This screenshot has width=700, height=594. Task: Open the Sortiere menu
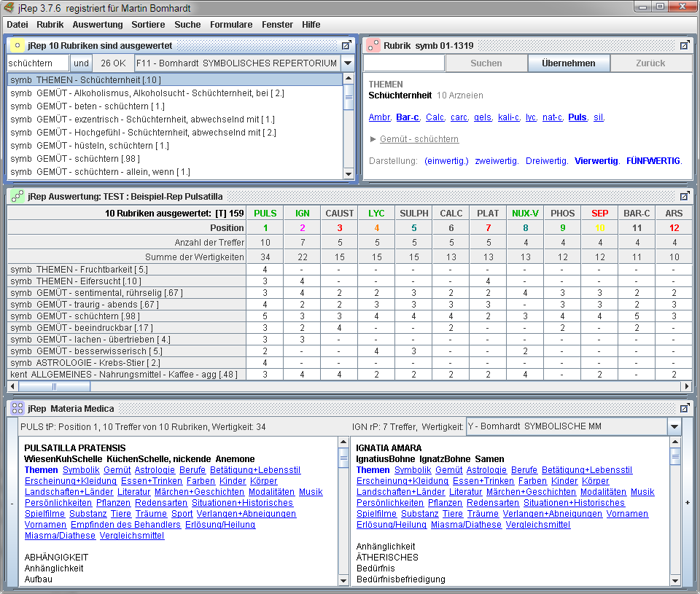(x=148, y=25)
